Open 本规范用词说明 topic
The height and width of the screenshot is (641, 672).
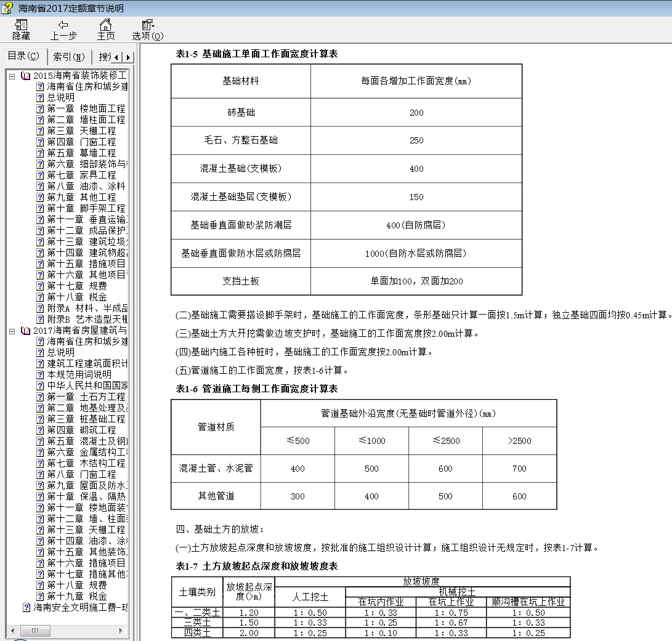pyautogui.click(x=79, y=375)
